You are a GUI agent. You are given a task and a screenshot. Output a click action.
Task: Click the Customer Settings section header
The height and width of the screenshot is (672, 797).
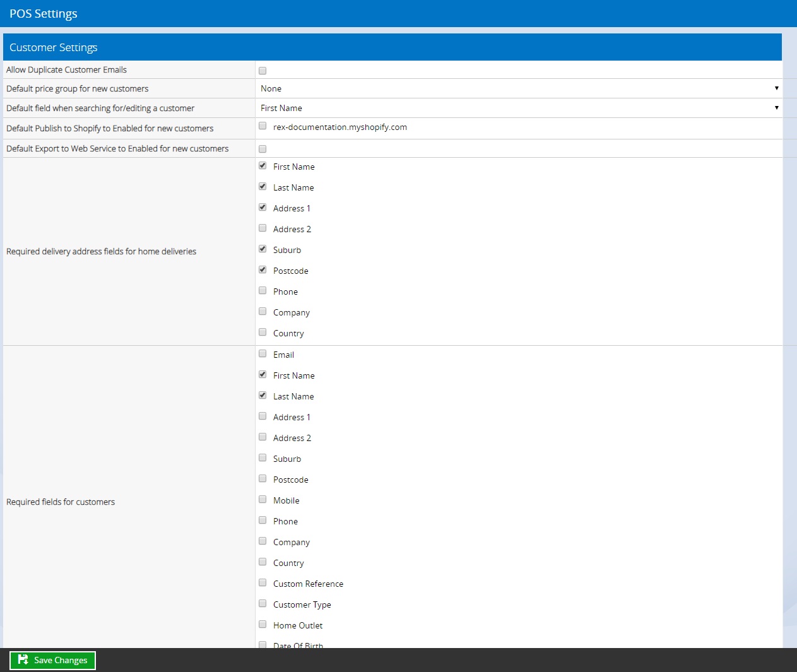(393, 47)
